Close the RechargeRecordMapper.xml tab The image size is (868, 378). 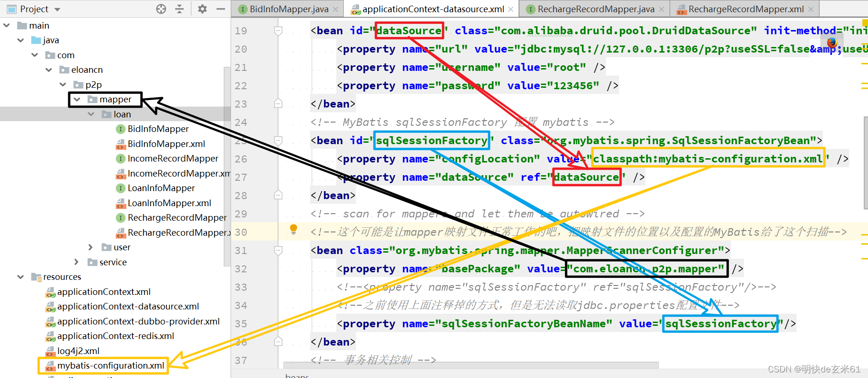(x=811, y=9)
